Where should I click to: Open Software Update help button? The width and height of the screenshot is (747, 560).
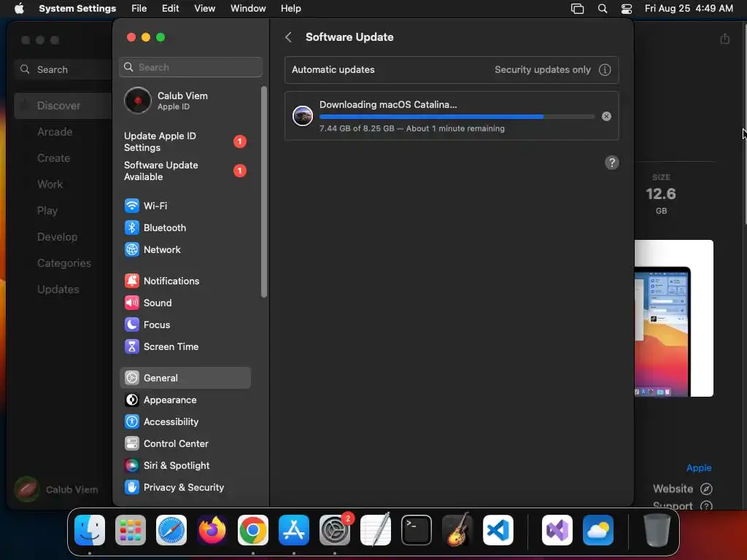coord(612,163)
